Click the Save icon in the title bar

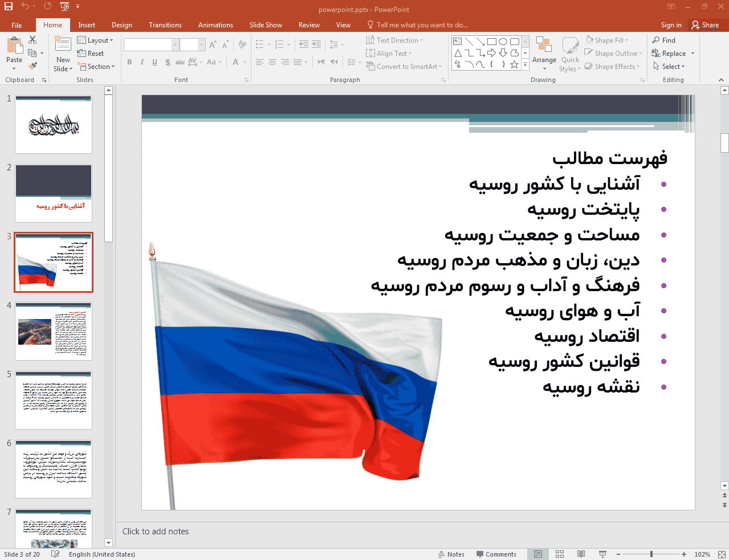(9, 6)
